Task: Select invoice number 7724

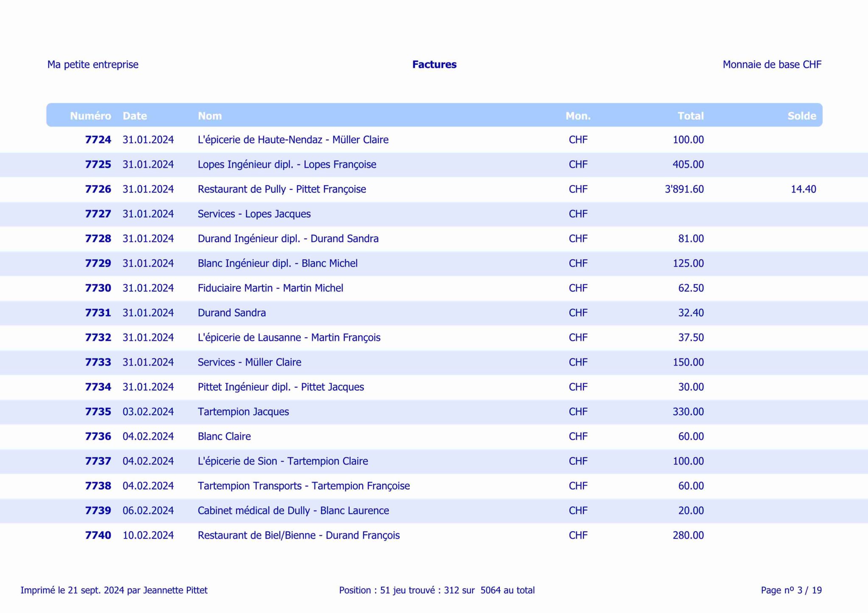Action: (98, 140)
